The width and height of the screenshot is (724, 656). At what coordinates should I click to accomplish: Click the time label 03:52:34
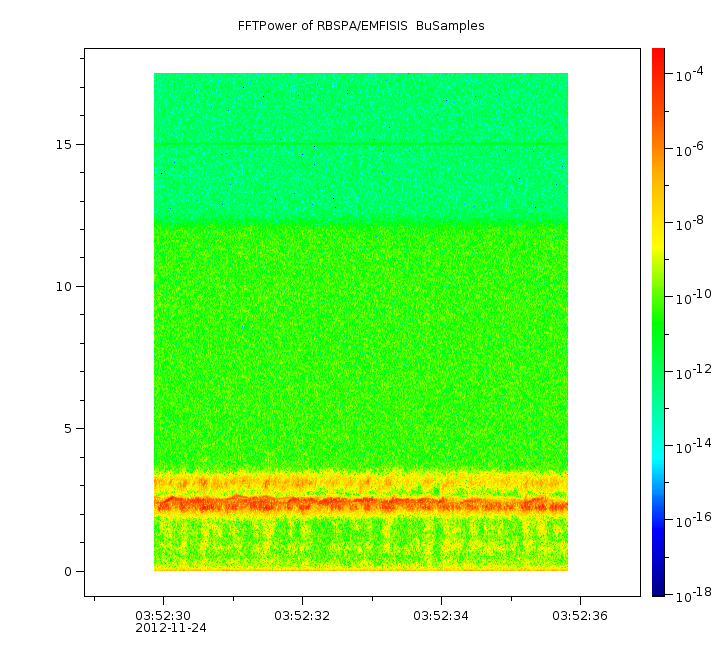coord(441,616)
